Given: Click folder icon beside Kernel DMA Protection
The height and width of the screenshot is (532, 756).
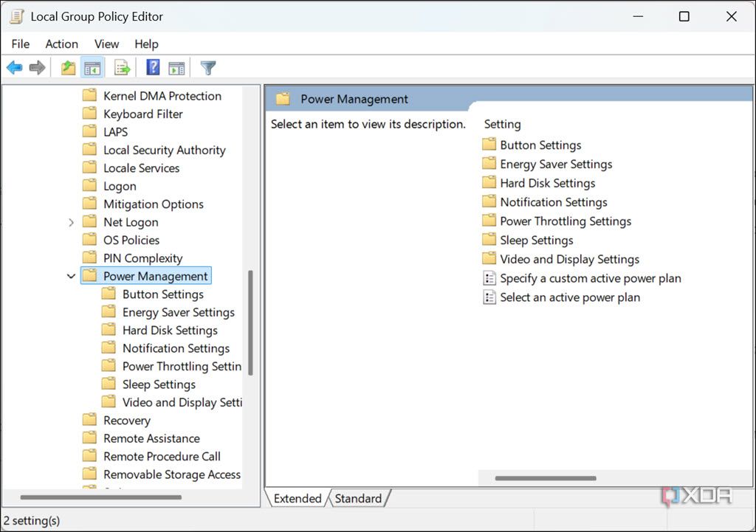Looking at the screenshot, I should point(89,95).
